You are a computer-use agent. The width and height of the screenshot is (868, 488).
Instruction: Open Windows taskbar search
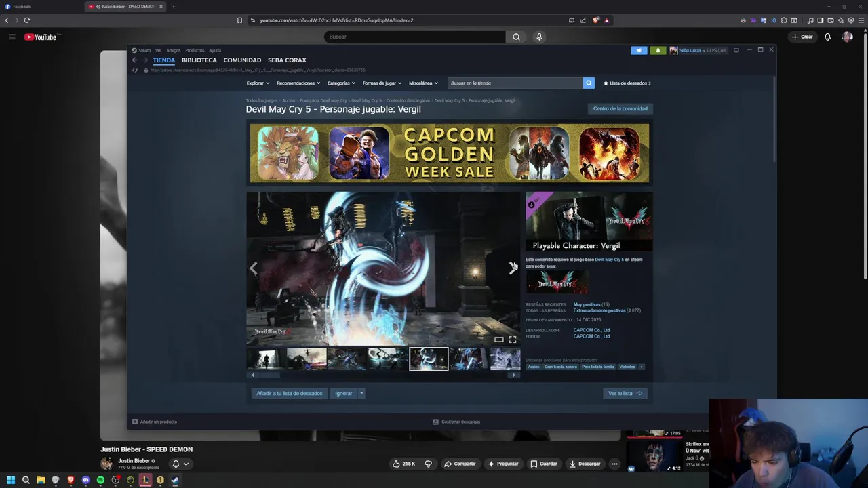[26, 480]
